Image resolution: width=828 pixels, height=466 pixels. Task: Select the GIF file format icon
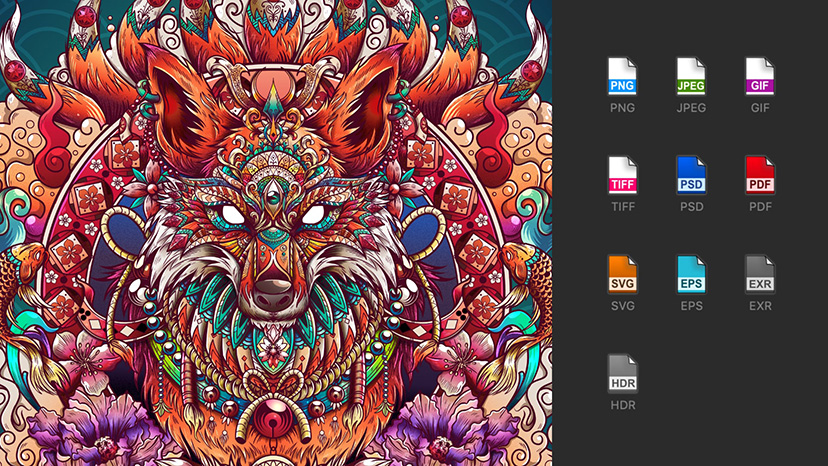(760, 76)
